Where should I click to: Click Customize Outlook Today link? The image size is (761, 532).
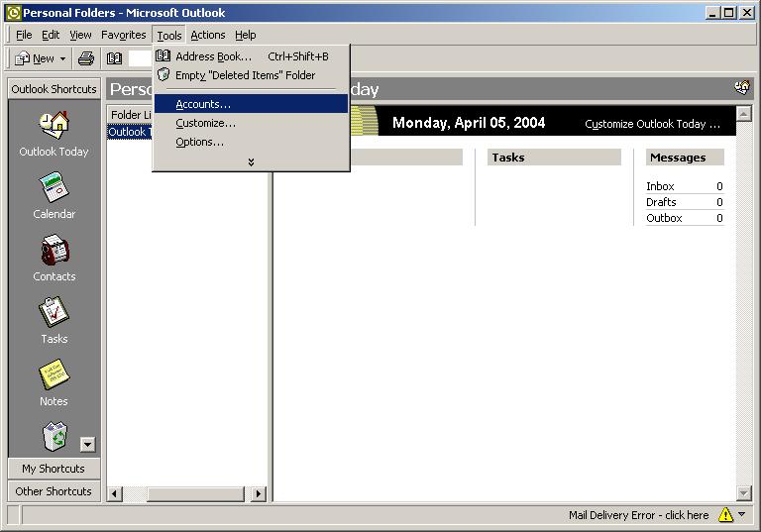[x=652, y=124]
